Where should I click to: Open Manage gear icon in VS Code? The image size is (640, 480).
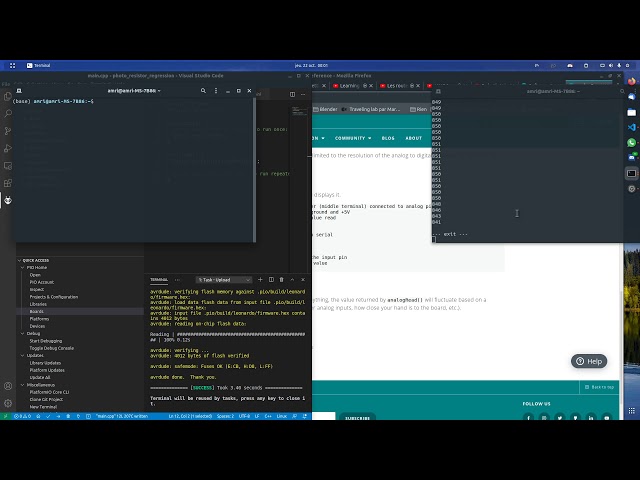(8, 403)
